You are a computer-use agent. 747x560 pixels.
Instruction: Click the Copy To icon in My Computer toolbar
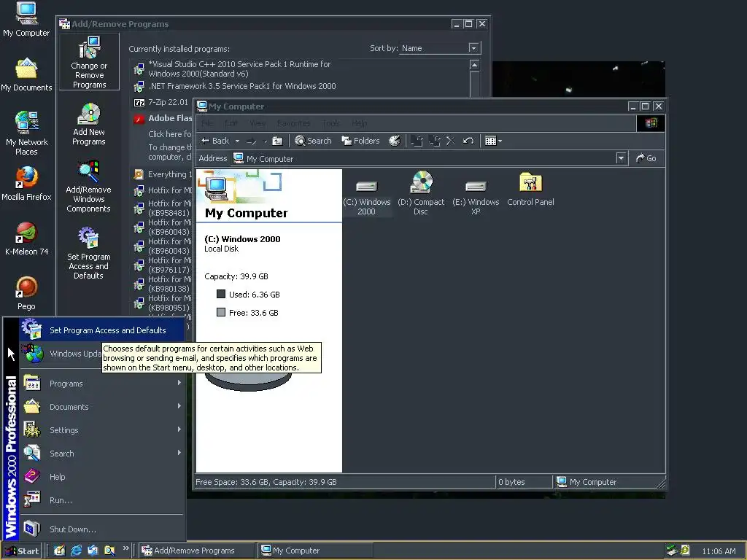tap(434, 141)
